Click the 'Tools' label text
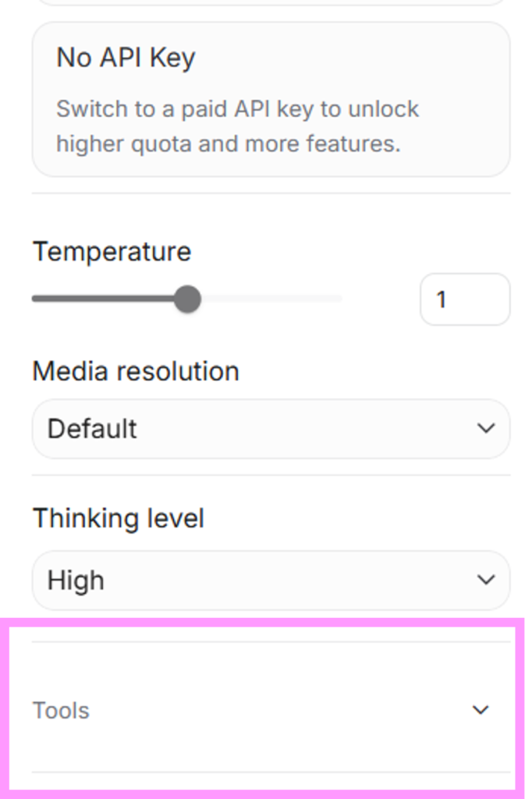532x799 pixels. [61, 711]
